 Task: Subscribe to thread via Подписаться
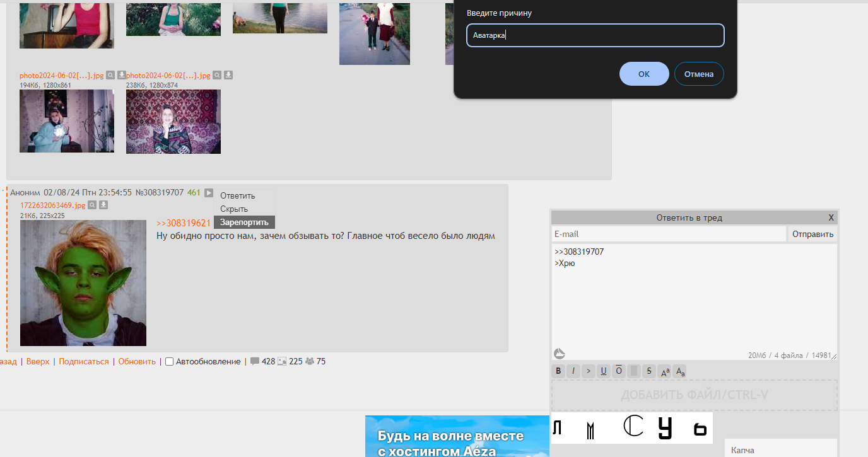coord(84,361)
